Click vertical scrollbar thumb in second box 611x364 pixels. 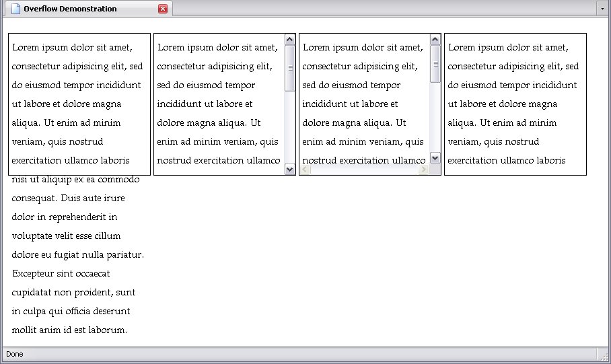coord(289,68)
